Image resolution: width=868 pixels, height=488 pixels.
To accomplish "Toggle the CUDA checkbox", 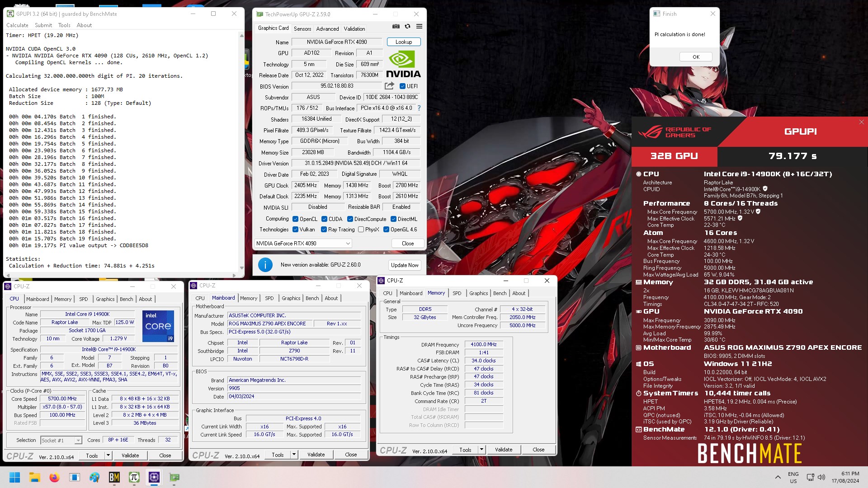I will click(x=324, y=219).
